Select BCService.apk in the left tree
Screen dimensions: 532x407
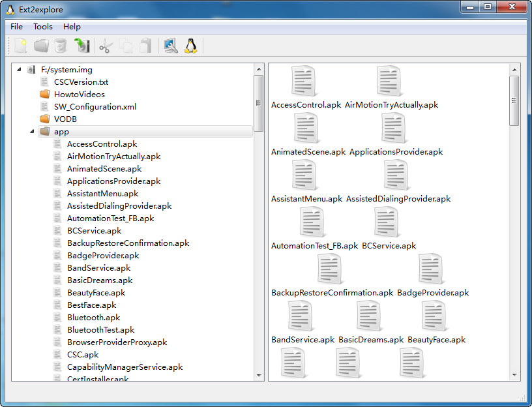point(95,230)
